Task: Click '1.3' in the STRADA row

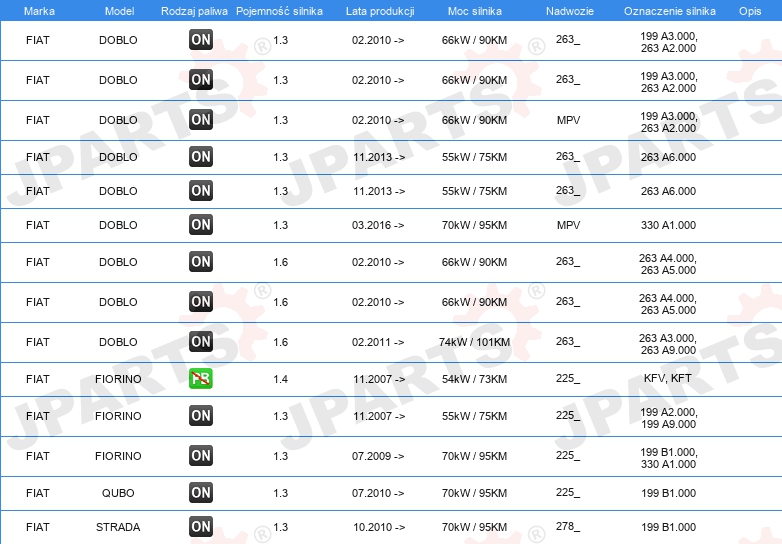Action: coord(281,527)
